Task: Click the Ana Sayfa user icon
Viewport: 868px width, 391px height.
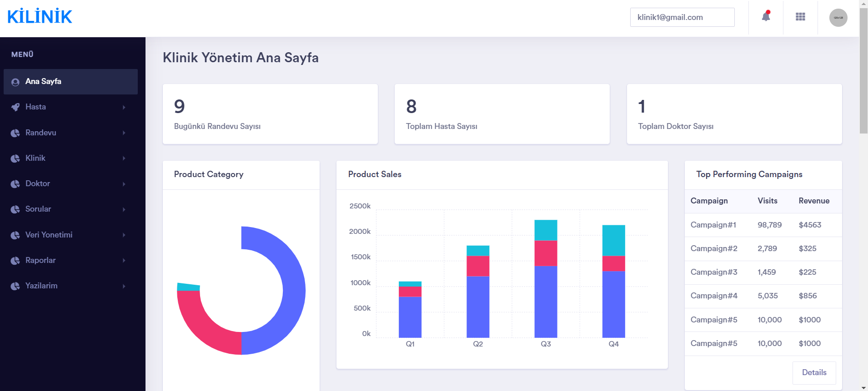Action: pyautogui.click(x=15, y=82)
